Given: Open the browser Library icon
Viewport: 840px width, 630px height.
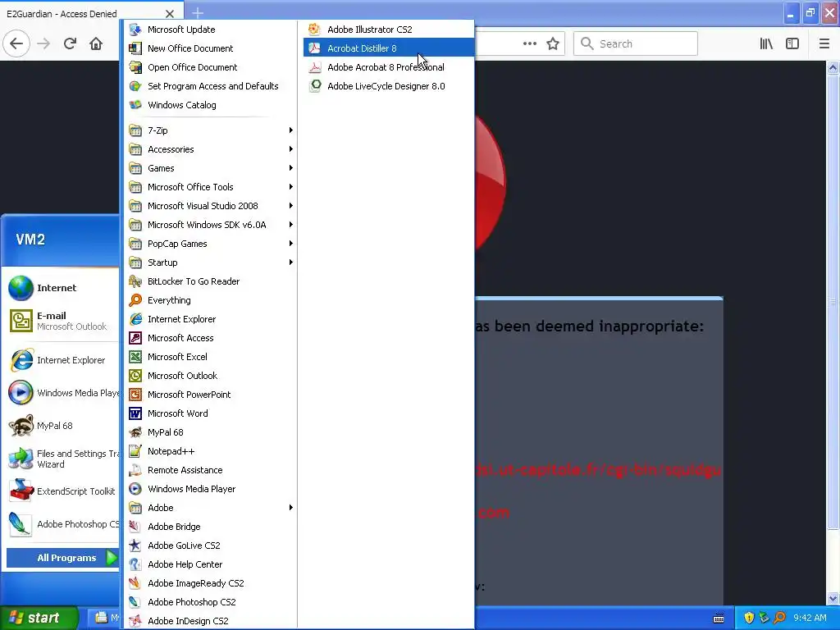Looking at the screenshot, I should tap(766, 43).
